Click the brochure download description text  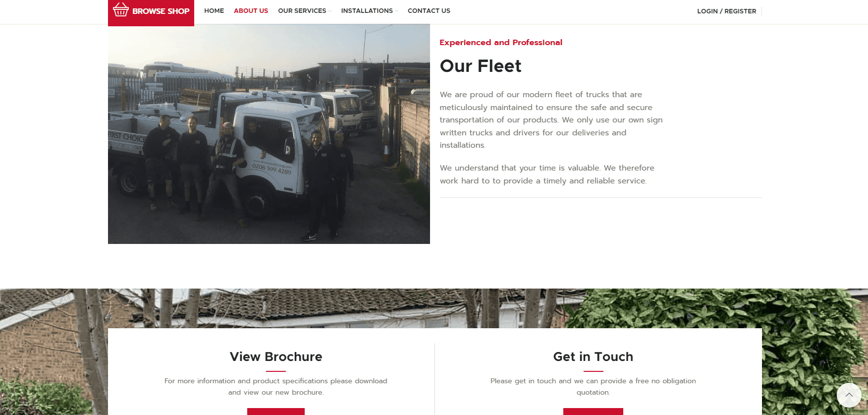(276, 387)
